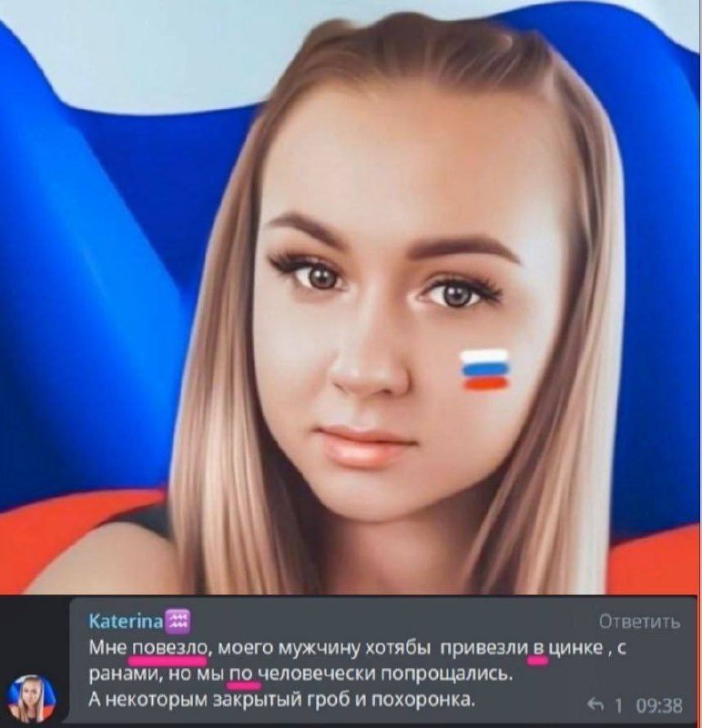Click the pink underline beneath в цинке

[x=538, y=662]
